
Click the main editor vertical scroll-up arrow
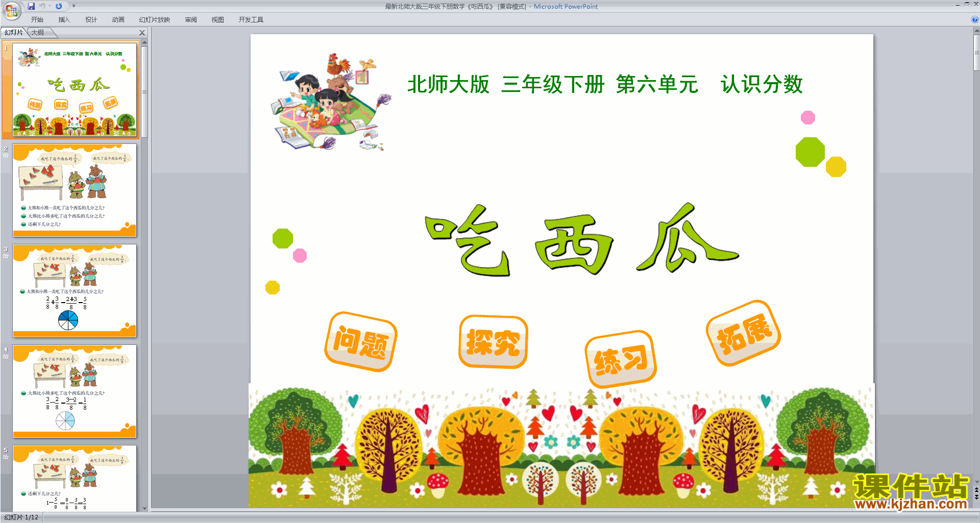(x=976, y=31)
